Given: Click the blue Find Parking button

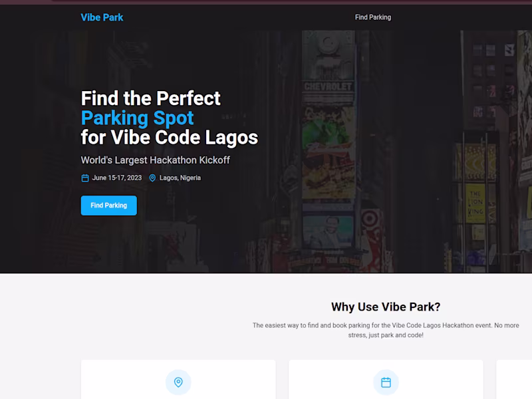Looking at the screenshot, I should click(x=109, y=205).
